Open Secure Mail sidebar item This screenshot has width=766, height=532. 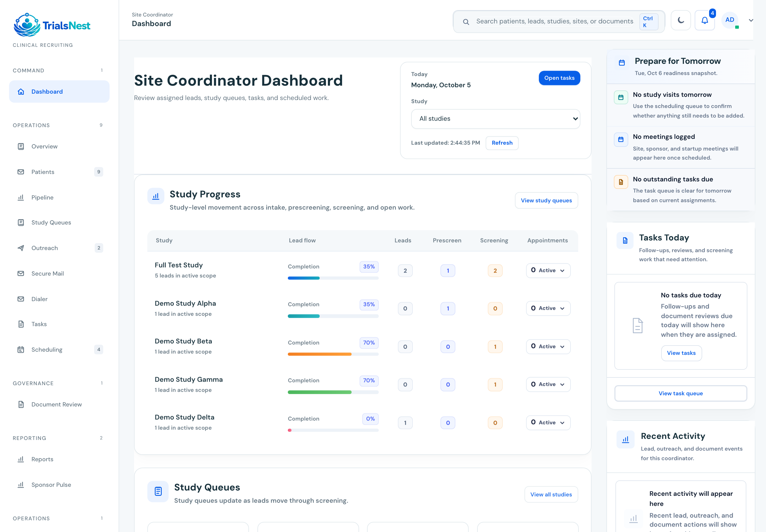coord(59,273)
